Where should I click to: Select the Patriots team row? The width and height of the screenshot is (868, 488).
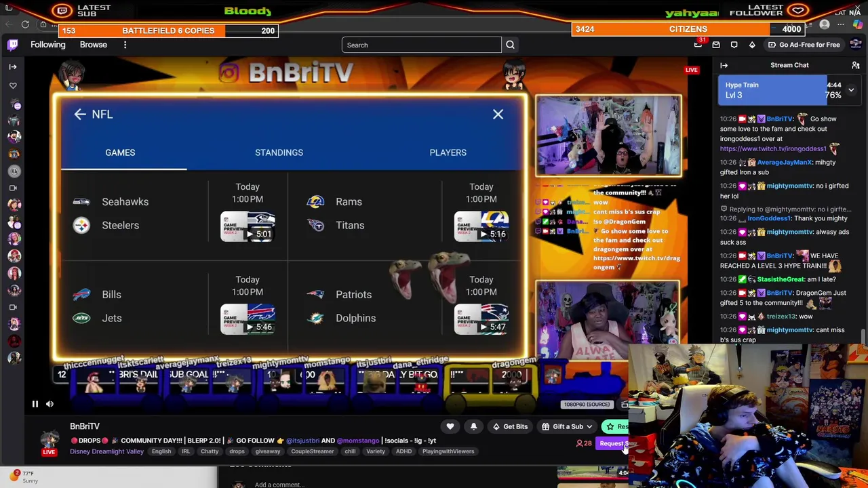[339, 294]
